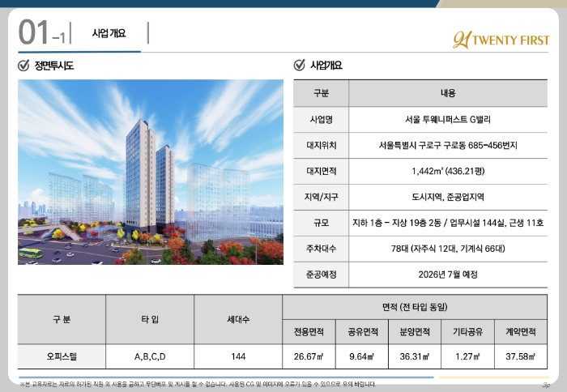Click the 3p page number
This screenshot has width=567, height=392.
[x=546, y=385]
